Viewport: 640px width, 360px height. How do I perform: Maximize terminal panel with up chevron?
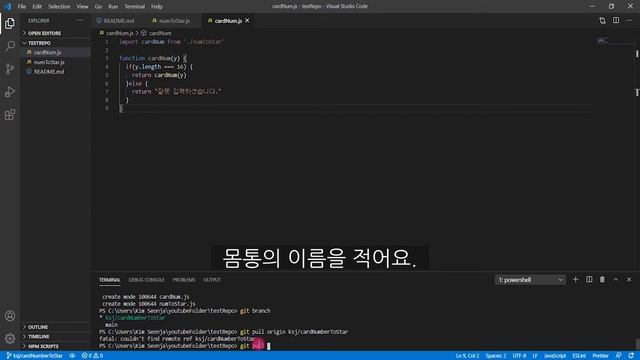(x=616, y=280)
